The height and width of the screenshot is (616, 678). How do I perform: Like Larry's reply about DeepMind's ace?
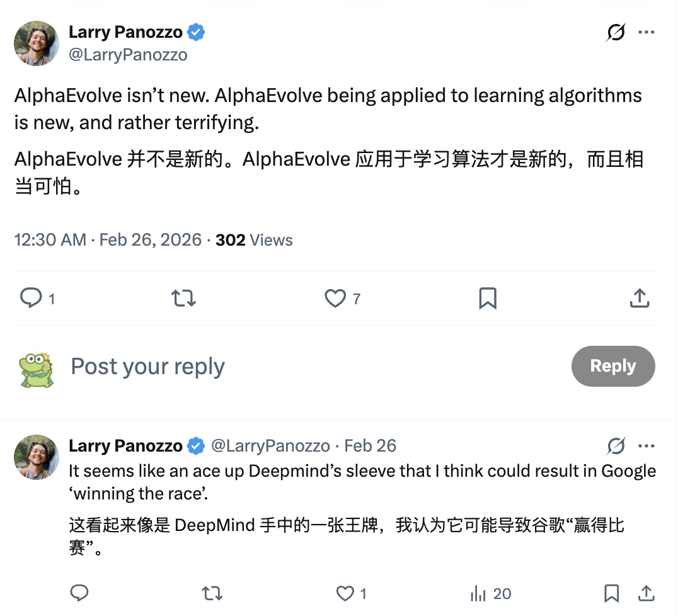point(344,593)
